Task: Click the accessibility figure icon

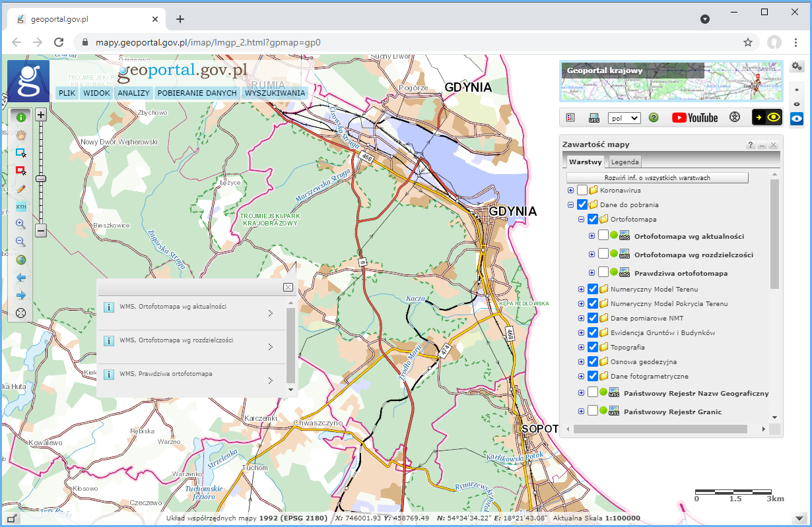Action: pos(735,117)
